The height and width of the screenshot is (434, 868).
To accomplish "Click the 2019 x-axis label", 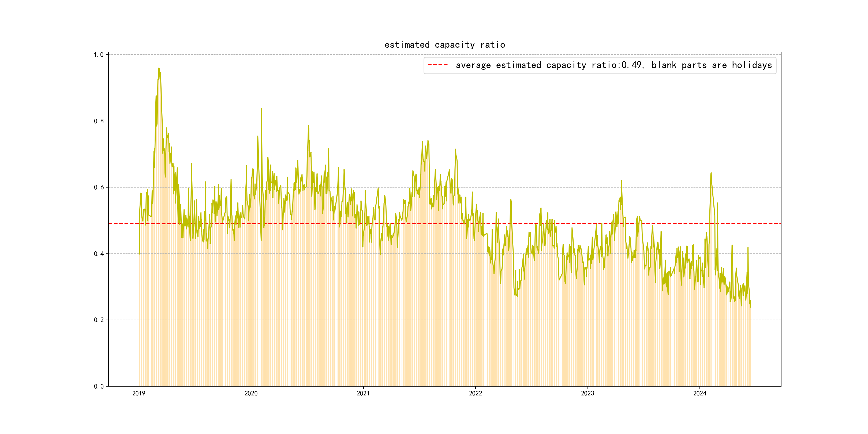I will click(139, 393).
